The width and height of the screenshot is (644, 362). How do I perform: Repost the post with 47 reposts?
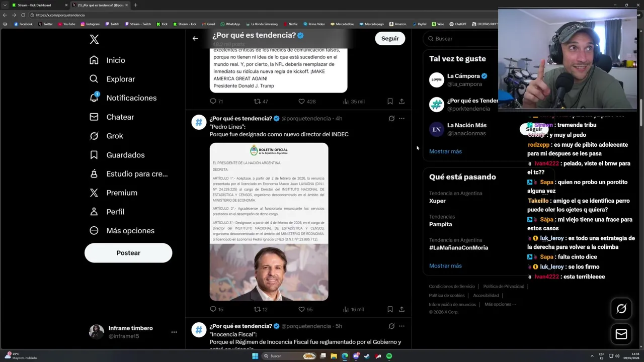(x=257, y=101)
